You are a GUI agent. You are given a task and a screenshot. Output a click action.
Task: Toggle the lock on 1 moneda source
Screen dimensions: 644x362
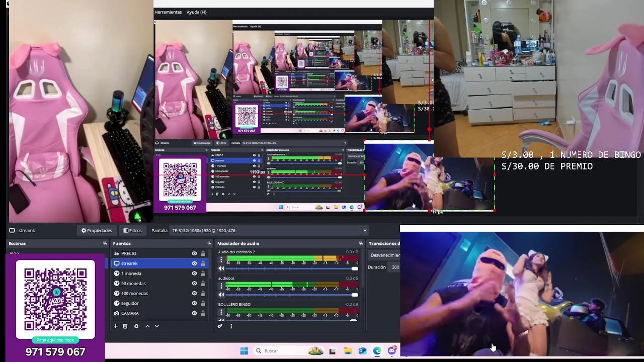coord(203,274)
